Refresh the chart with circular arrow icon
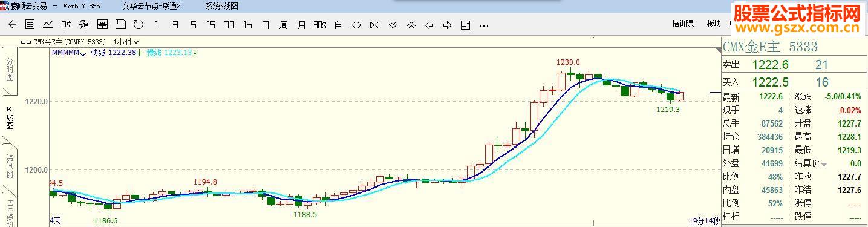 pyautogui.click(x=139, y=25)
